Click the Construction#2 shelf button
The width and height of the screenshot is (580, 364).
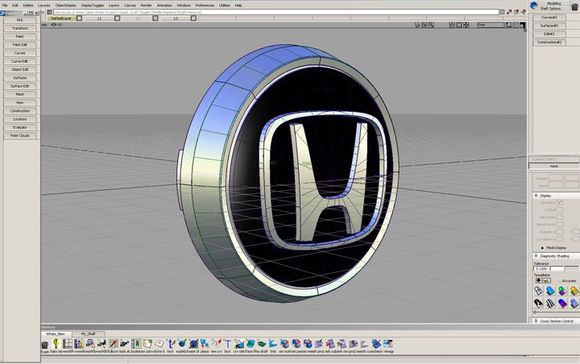click(549, 43)
